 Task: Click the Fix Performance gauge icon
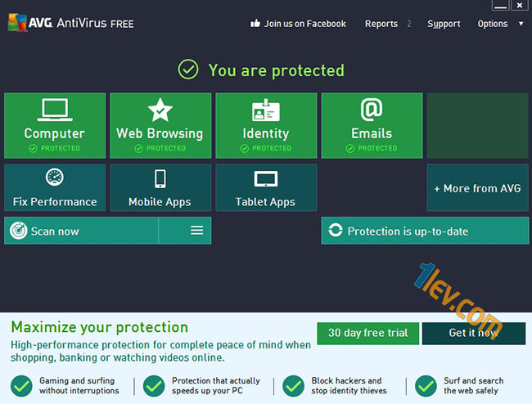click(55, 177)
